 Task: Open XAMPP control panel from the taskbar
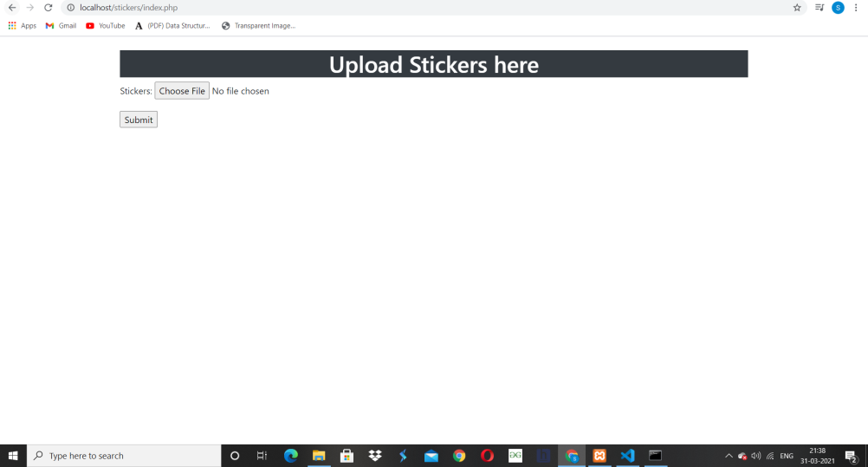[599, 456]
